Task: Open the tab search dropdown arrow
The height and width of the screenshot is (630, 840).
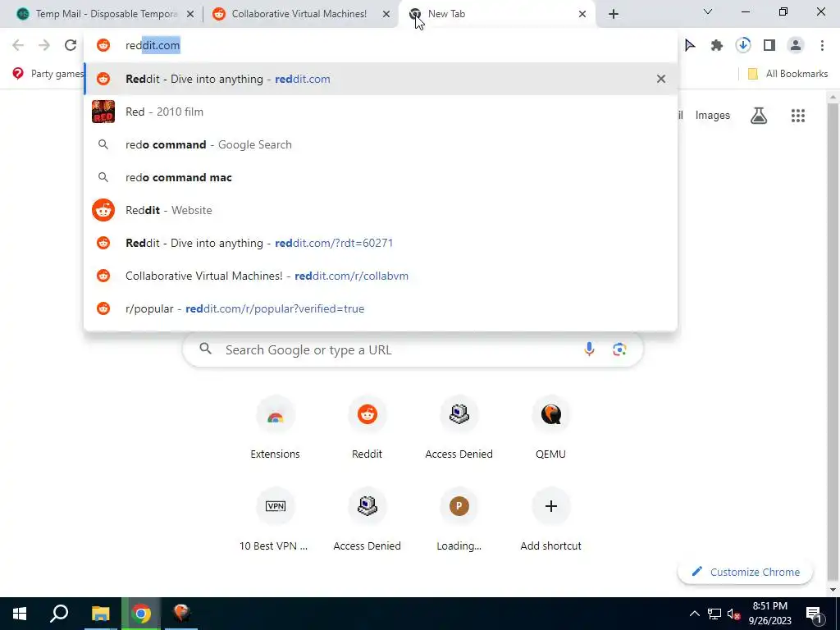Action: [x=708, y=11]
